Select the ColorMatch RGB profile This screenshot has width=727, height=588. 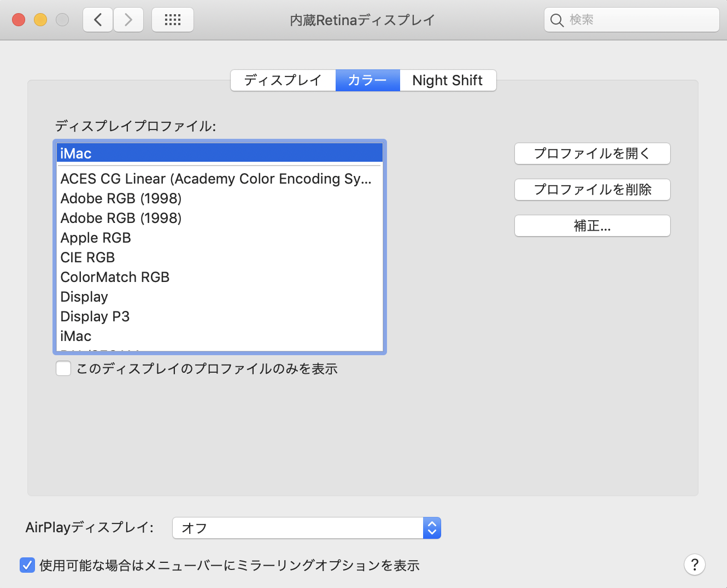pyautogui.click(x=220, y=277)
